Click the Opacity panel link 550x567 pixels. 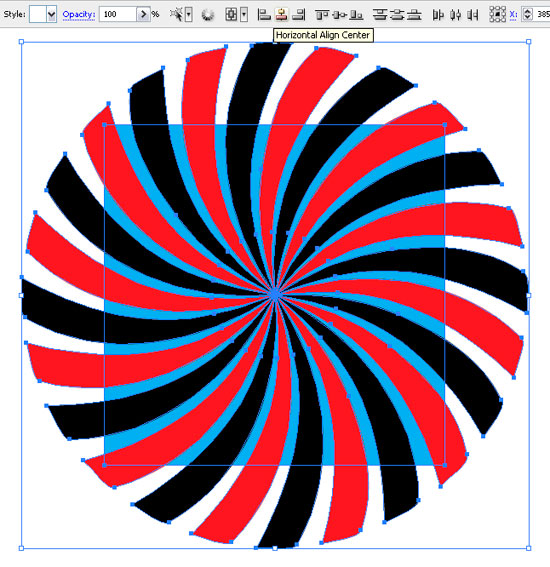(x=79, y=14)
